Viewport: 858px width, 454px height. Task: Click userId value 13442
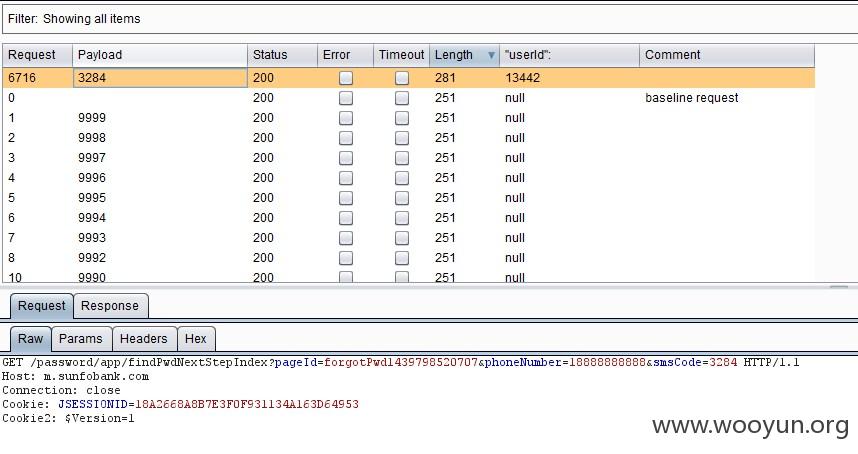click(x=523, y=78)
